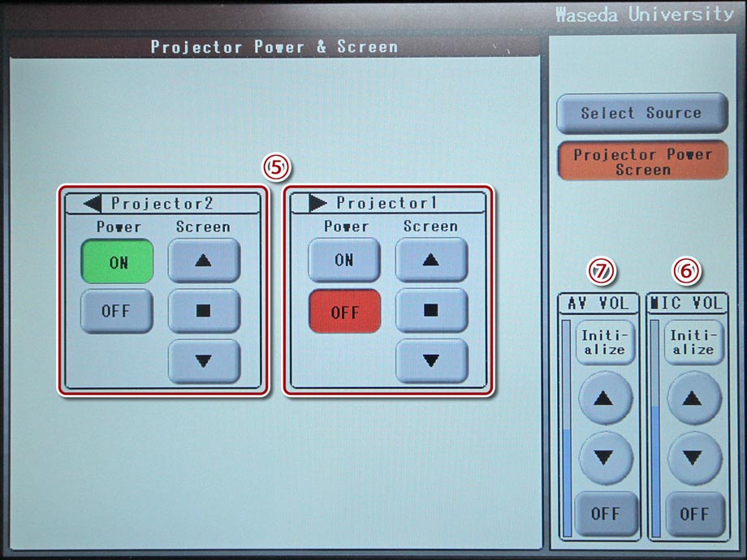Initialize the MIC VOL level
Image resolution: width=747 pixels, height=560 pixels.
pyautogui.click(x=693, y=342)
